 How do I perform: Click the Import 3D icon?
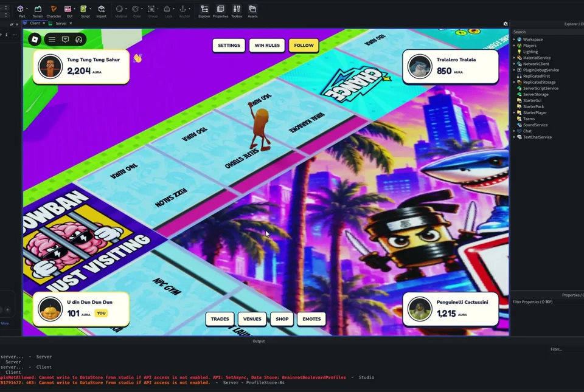pyautogui.click(x=102, y=9)
